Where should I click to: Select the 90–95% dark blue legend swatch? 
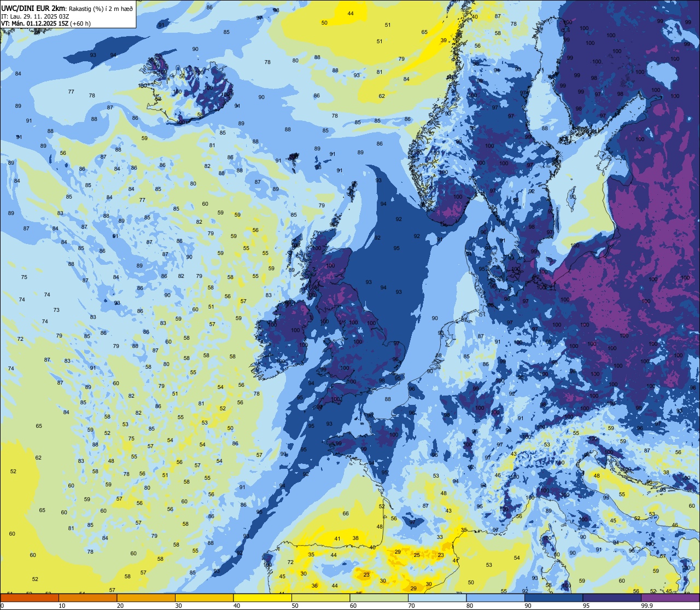point(553,597)
